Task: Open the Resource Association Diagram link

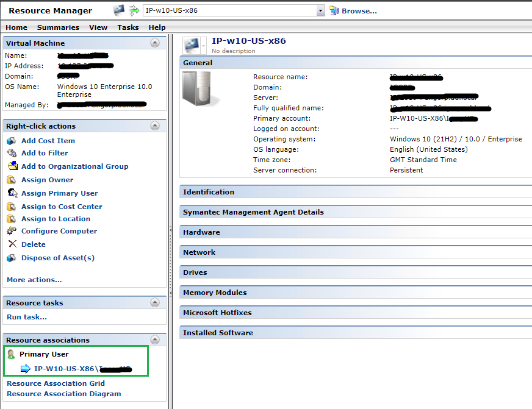Action: click(63, 394)
